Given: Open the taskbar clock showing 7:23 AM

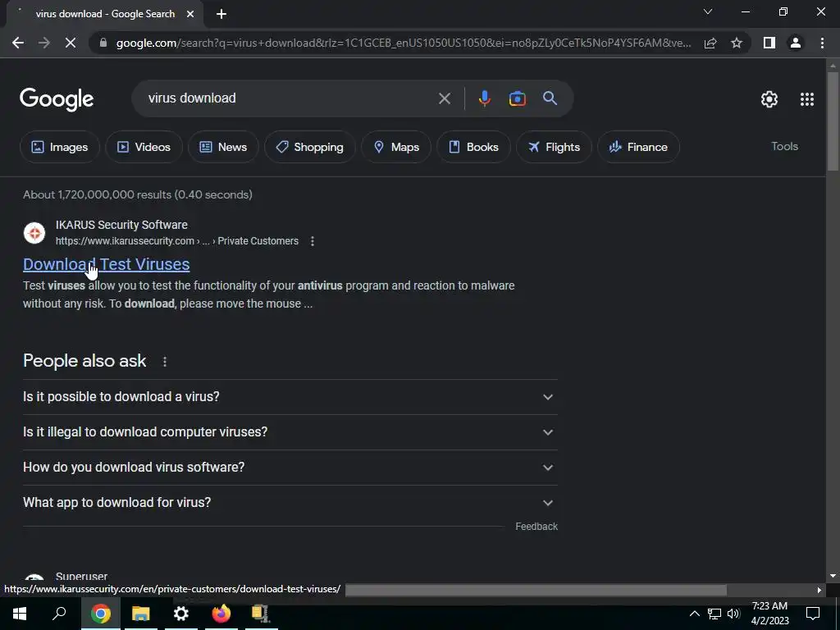Looking at the screenshot, I should point(769,614).
